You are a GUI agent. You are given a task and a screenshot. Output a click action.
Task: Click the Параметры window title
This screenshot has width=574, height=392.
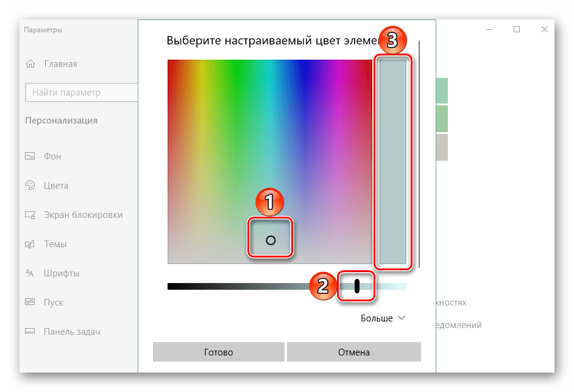(x=43, y=30)
